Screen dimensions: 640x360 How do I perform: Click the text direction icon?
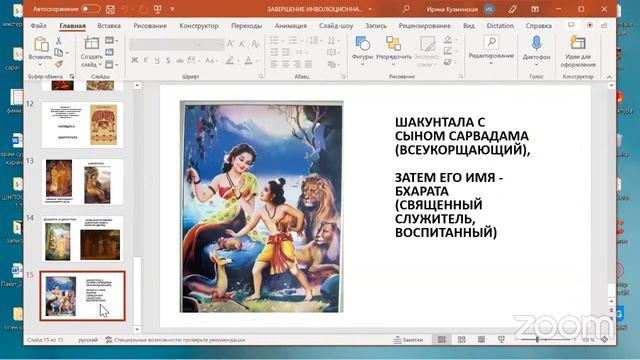click(x=331, y=40)
